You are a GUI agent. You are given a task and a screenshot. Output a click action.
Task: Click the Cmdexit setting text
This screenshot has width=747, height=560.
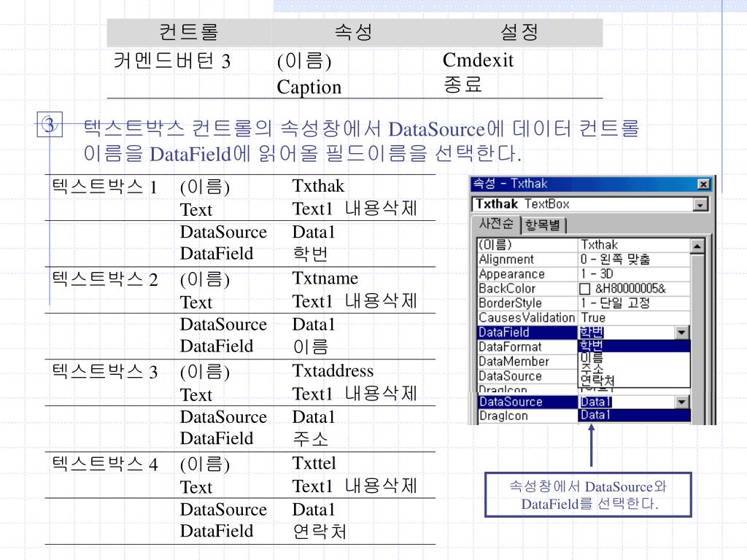(478, 61)
